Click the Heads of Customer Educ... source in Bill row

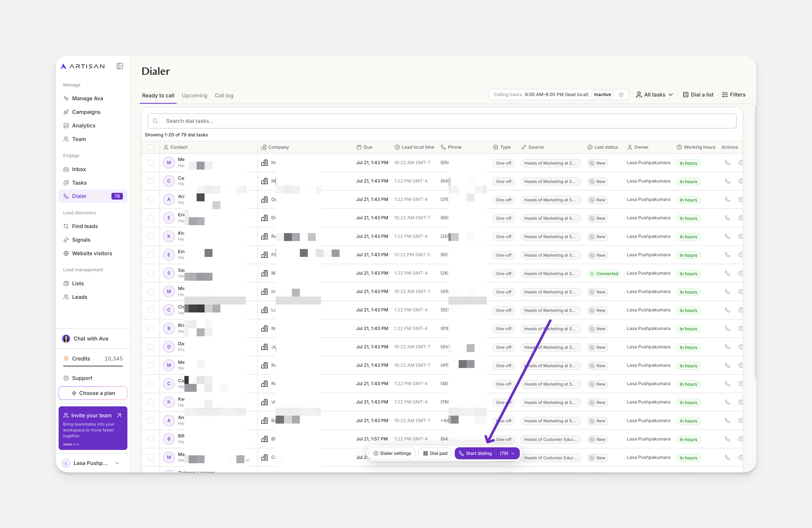[551, 439]
